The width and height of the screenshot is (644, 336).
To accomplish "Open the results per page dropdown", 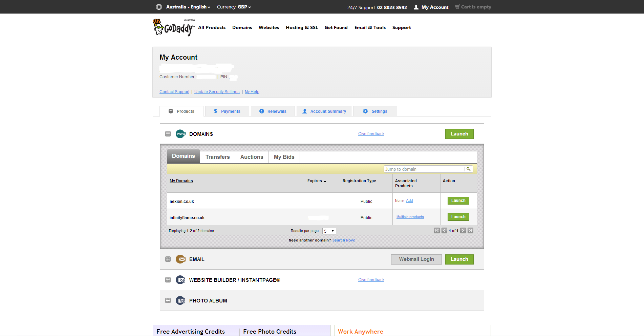I will (x=328, y=231).
